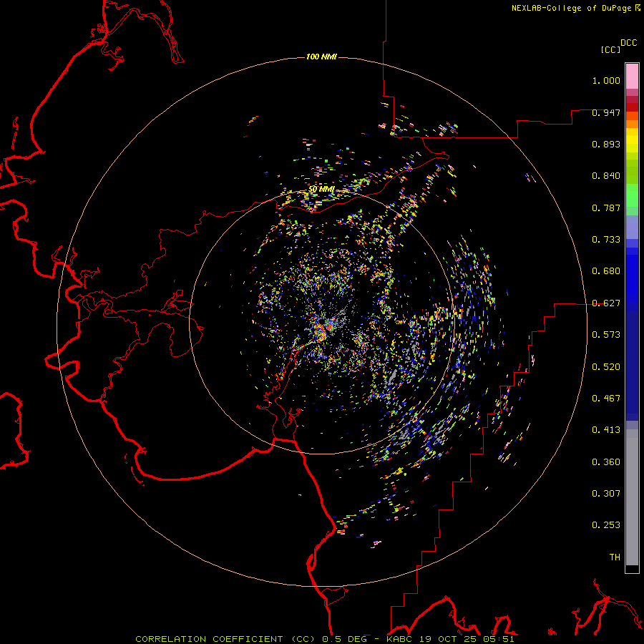Click the DCC label above the color bar
The image size is (644, 644).
(629, 43)
